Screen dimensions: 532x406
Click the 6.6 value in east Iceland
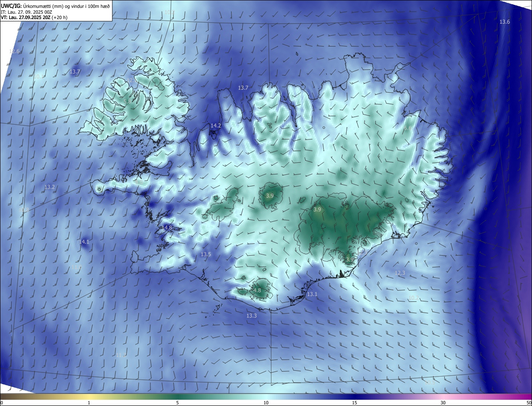click(408, 129)
